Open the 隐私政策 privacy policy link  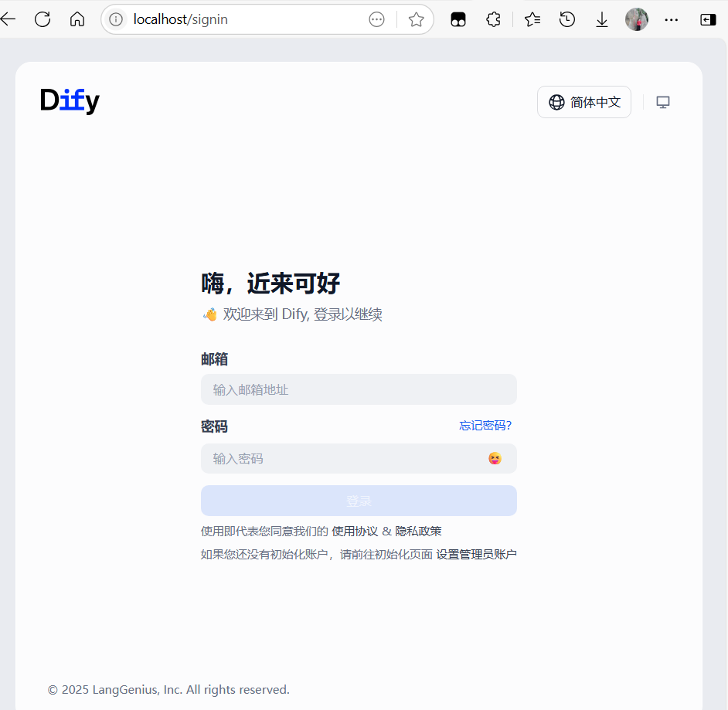coord(418,531)
